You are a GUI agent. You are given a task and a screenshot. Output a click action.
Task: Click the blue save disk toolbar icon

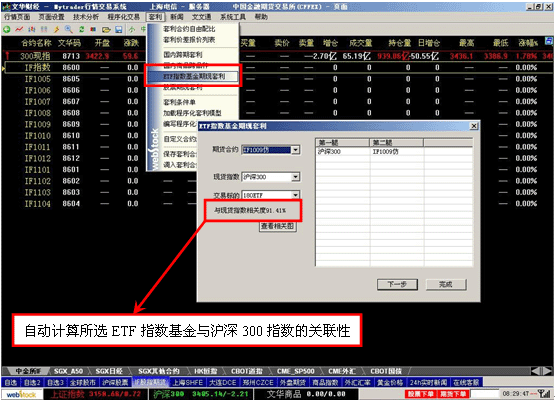(119, 29)
